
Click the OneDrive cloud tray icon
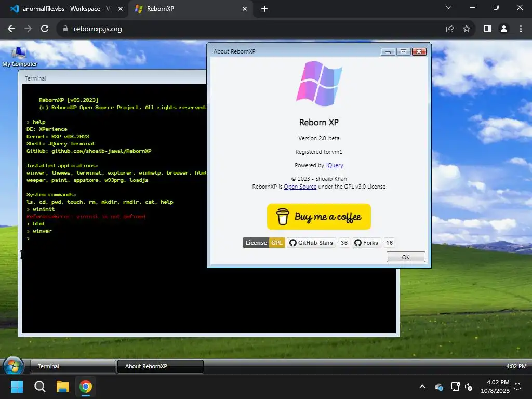click(x=438, y=387)
